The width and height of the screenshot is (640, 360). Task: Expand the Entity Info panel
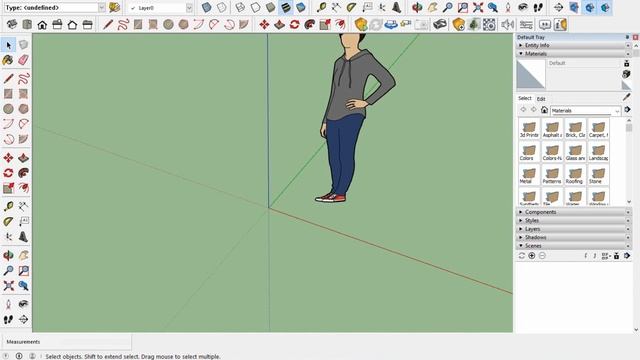click(573, 45)
